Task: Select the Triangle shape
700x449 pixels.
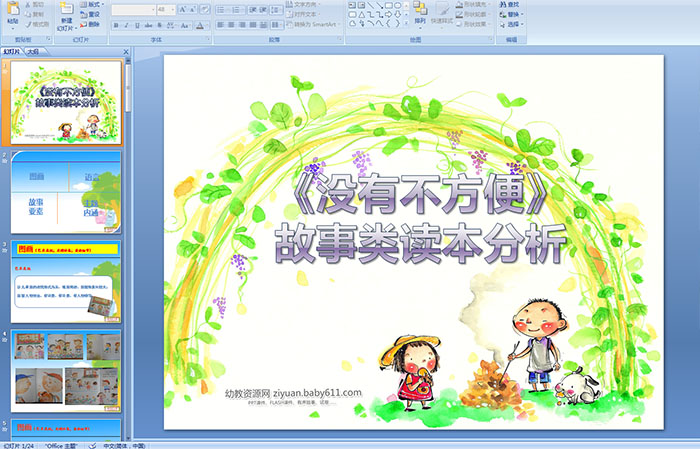Action: (361, 14)
